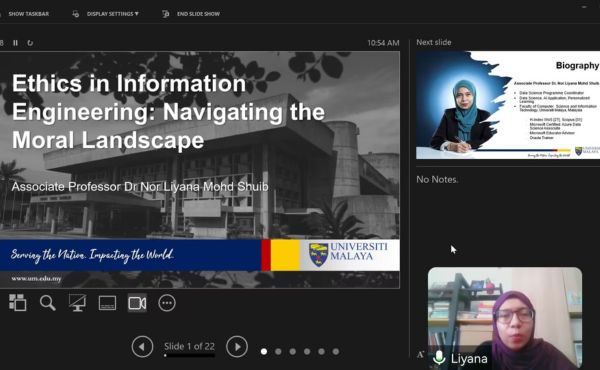Screen dimensions: 600x370
Task: Click Liyana's microphone icon
Action: point(439,358)
